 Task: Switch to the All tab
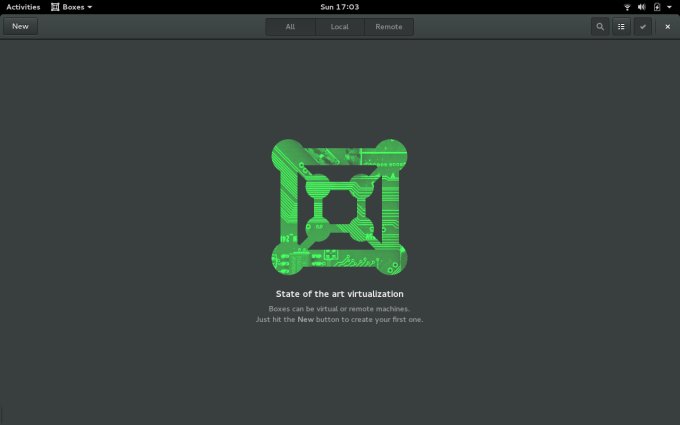[290, 27]
